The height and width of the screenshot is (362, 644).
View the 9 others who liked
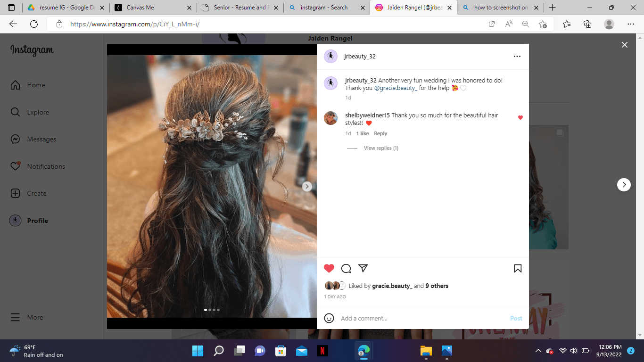(437, 286)
